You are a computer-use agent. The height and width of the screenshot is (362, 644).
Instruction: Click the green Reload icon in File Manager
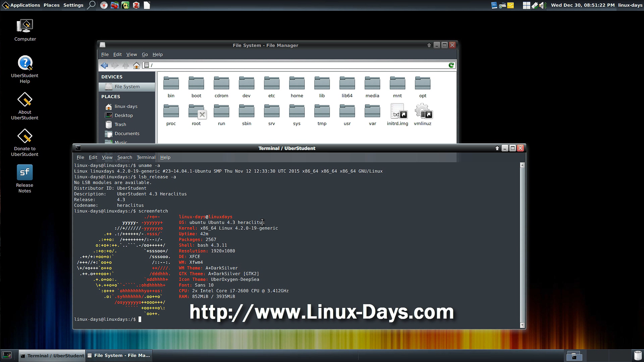click(x=451, y=65)
